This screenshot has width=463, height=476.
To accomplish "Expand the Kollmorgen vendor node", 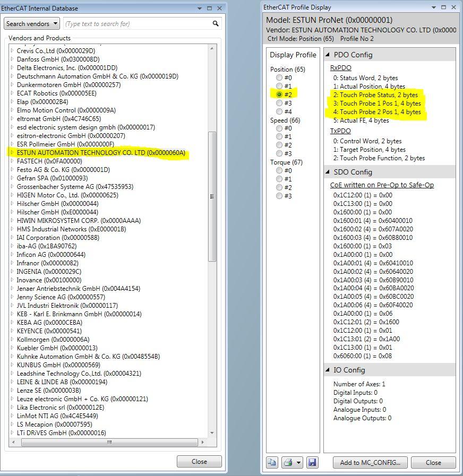I will click(12, 340).
